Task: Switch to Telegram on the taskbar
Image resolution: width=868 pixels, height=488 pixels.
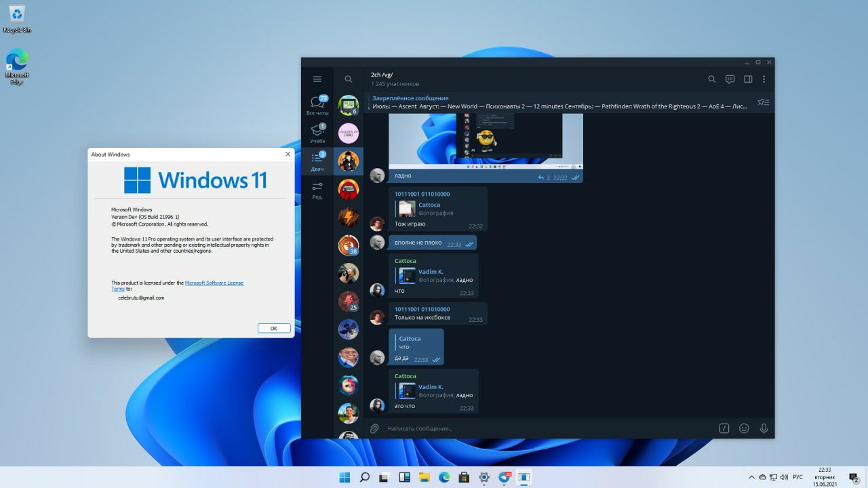Action: pos(505,477)
